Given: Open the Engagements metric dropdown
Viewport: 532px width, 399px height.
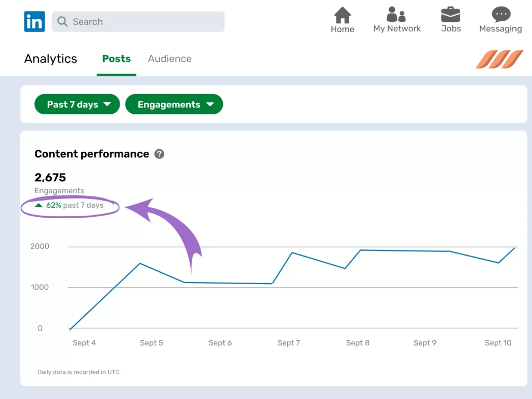Looking at the screenshot, I should (x=174, y=104).
